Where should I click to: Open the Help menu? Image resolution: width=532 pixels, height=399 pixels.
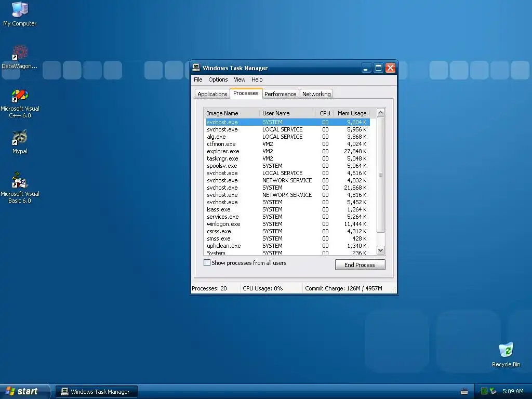257,79
